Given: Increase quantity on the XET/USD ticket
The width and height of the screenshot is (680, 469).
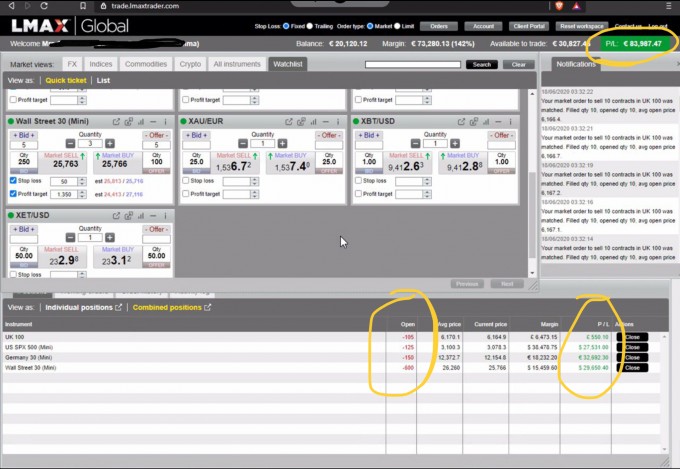Looking at the screenshot, I should click(x=110, y=237).
